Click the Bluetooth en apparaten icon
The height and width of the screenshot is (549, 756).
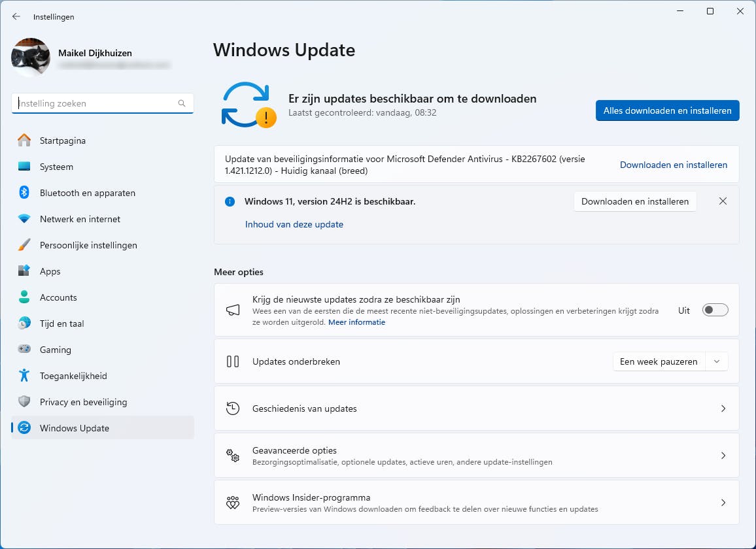(24, 193)
